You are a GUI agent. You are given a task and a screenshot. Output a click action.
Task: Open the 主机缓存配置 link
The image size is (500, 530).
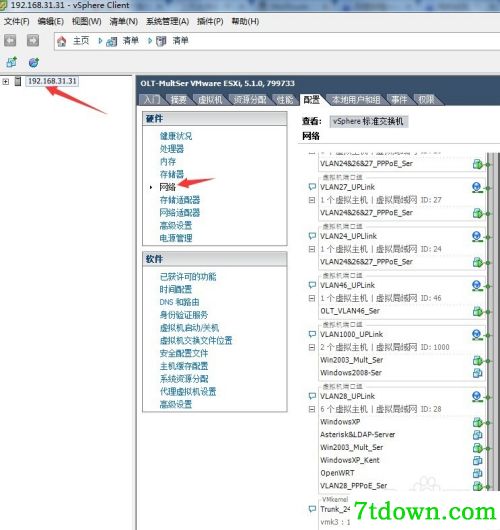click(184, 366)
